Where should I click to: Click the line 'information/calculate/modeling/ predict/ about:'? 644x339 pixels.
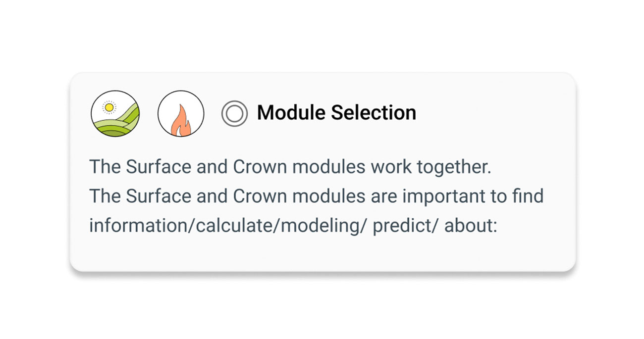click(x=293, y=226)
